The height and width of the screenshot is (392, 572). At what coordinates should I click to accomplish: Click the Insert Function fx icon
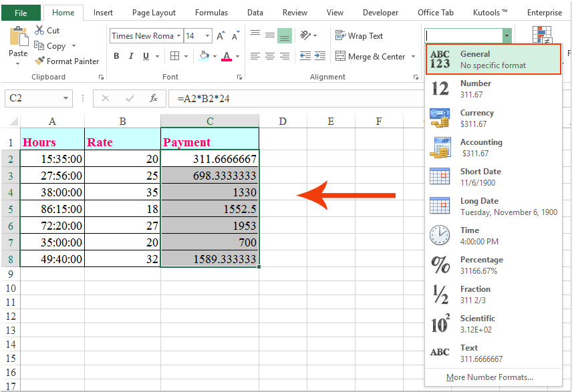coord(153,98)
